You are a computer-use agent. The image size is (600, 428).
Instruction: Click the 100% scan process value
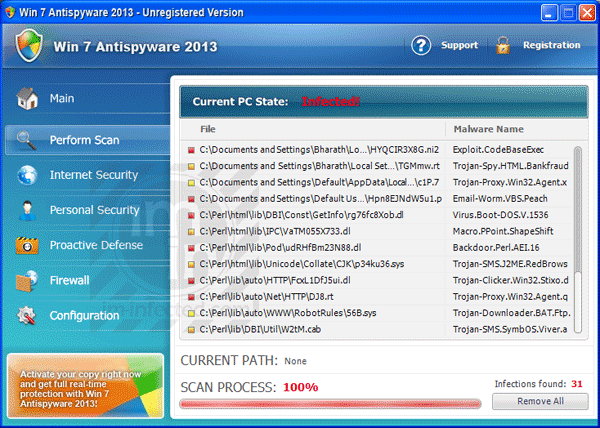pos(300,387)
